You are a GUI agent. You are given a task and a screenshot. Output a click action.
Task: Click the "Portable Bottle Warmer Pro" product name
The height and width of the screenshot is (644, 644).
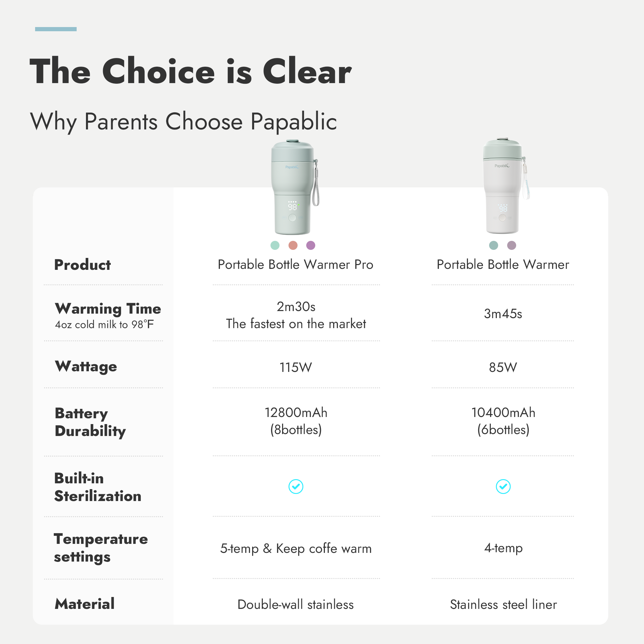click(x=295, y=265)
